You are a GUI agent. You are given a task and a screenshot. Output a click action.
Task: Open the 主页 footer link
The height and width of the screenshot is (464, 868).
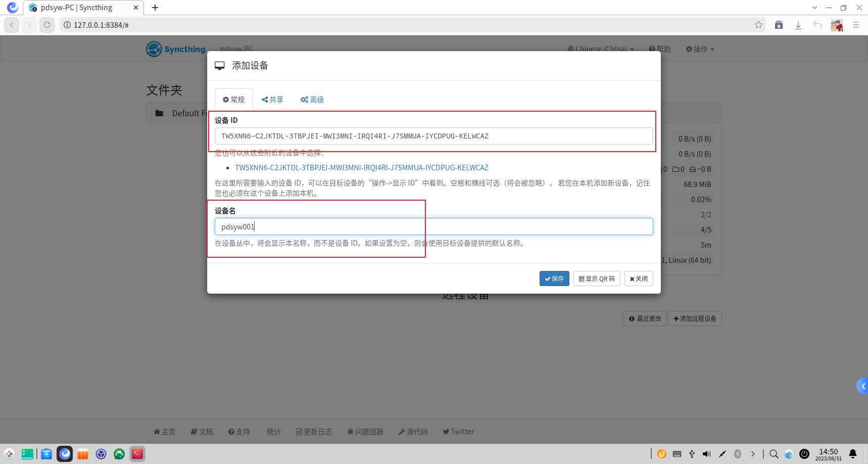(x=165, y=432)
